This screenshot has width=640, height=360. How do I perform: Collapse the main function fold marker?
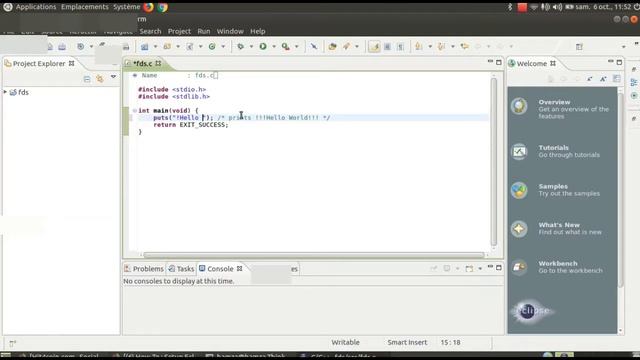(x=134, y=111)
